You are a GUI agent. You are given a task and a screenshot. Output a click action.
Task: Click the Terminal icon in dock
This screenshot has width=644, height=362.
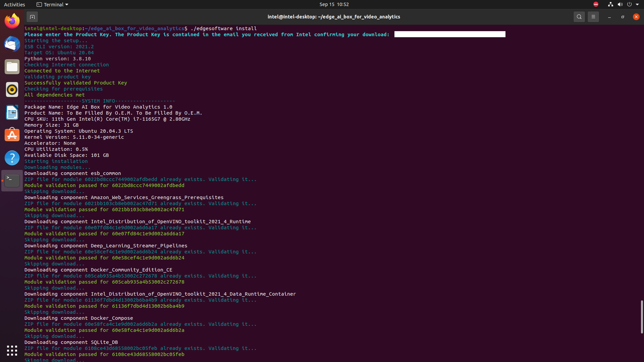point(12,181)
